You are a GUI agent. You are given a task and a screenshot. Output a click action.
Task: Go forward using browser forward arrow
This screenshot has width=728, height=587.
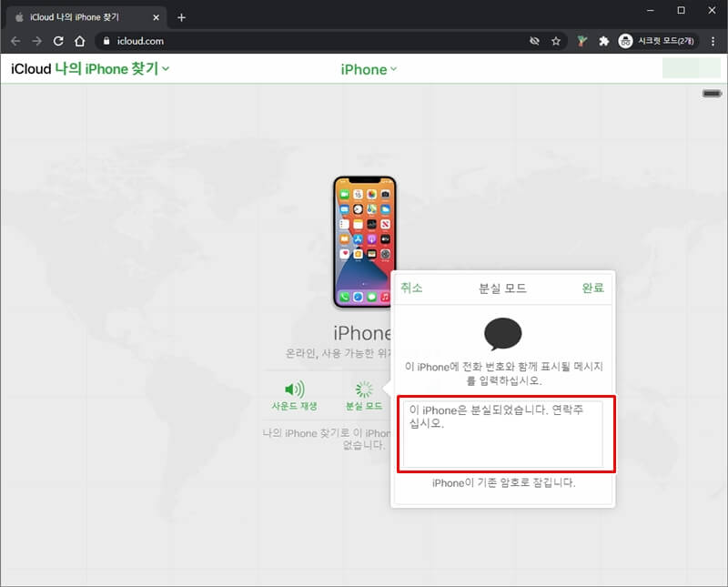(x=36, y=41)
